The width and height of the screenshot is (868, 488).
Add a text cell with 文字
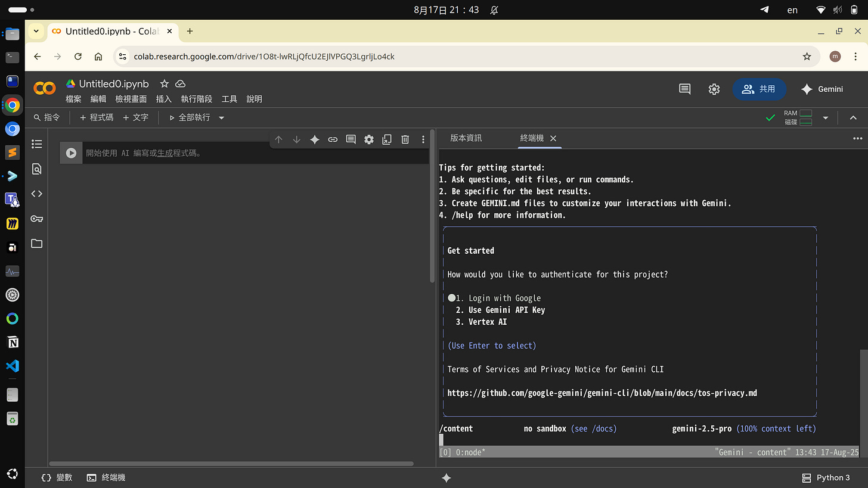[x=135, y=118]
